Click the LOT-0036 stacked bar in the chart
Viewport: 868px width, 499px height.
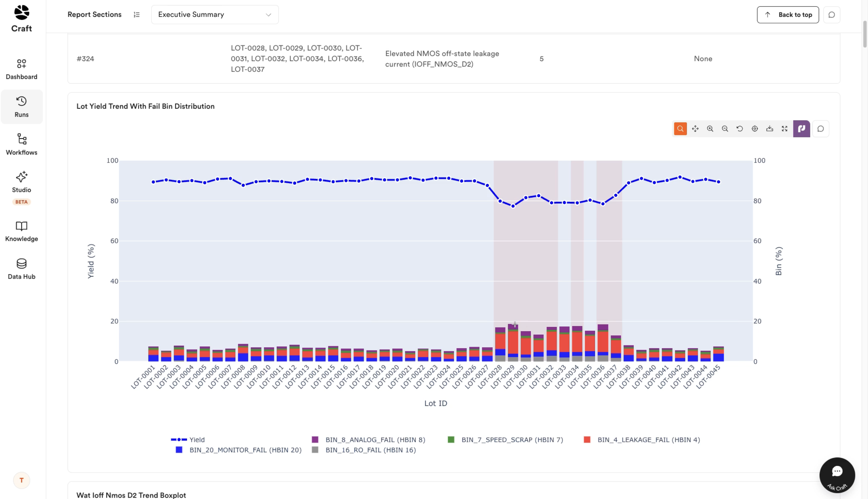(x=603, y=343)
